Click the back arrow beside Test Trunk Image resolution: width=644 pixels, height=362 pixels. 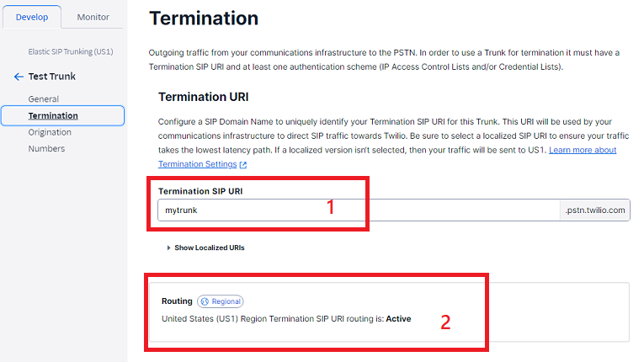19,77
